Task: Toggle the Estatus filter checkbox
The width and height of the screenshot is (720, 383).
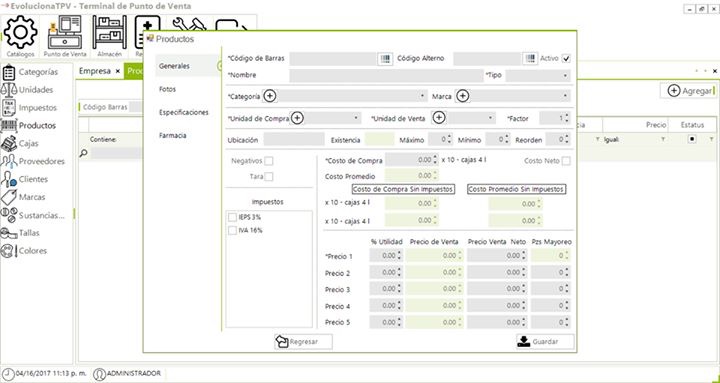Action: coord(692,139)
